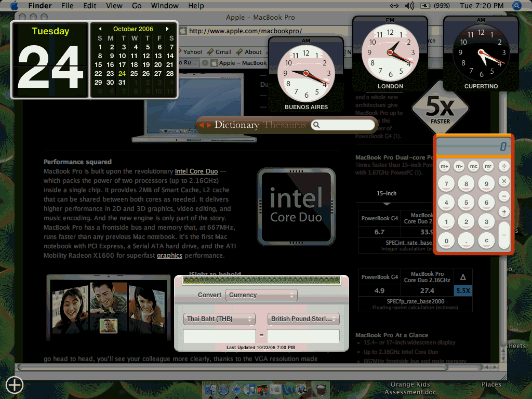Viewport: 532px width, 399px height.
Task: Open the Dashboard widget bar plus button
Action: click(x=14, y=385)
